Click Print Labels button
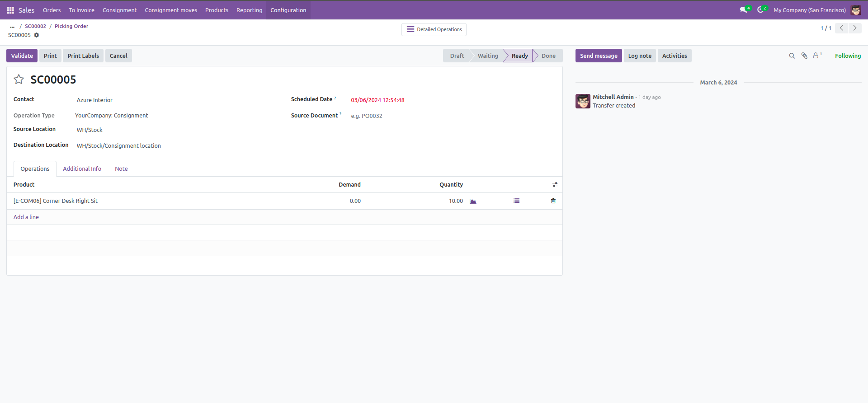Image resolution: width=868 pixels, height=403 pixels. 83,56
